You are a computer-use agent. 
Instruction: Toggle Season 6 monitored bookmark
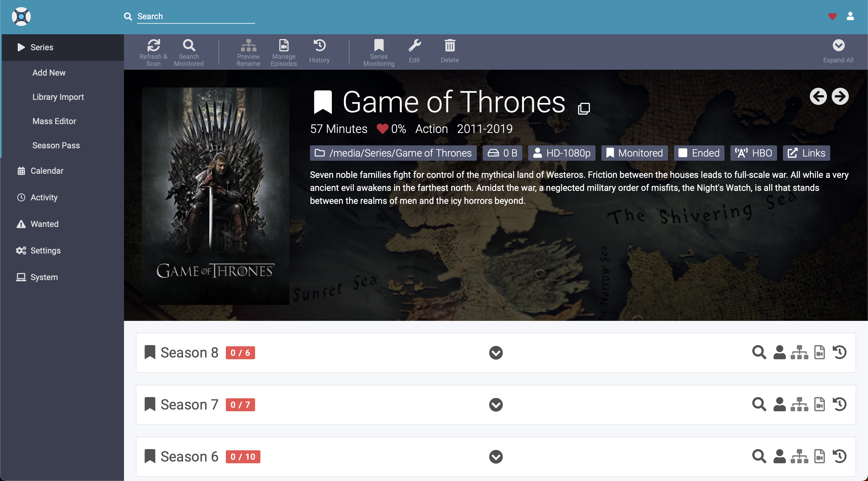[x=150, y=456]
